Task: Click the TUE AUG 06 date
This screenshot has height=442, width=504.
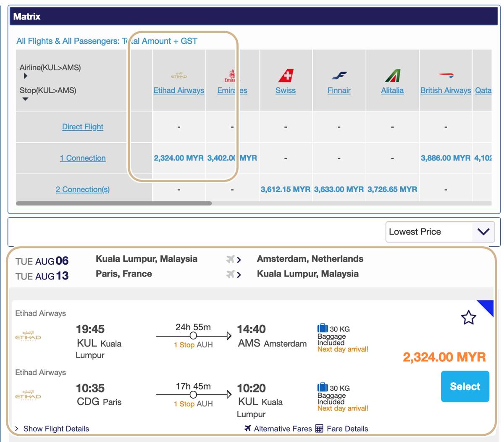Action: coord(42,261)
